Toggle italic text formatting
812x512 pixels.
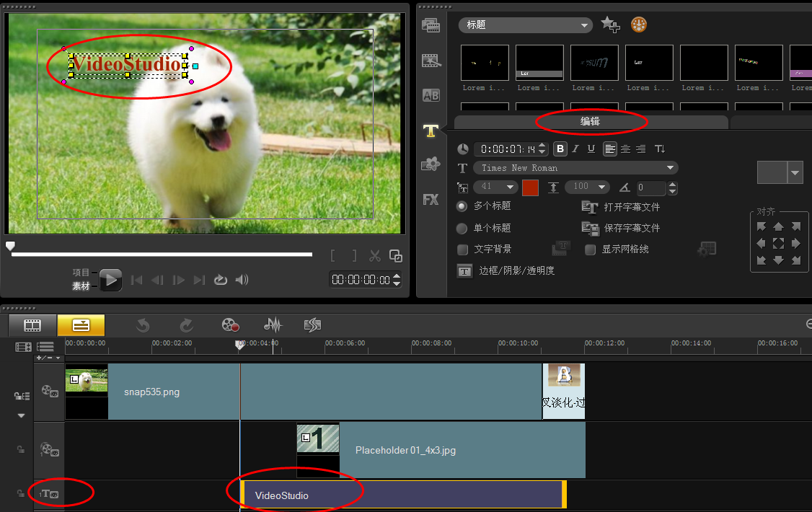point(575,149)
